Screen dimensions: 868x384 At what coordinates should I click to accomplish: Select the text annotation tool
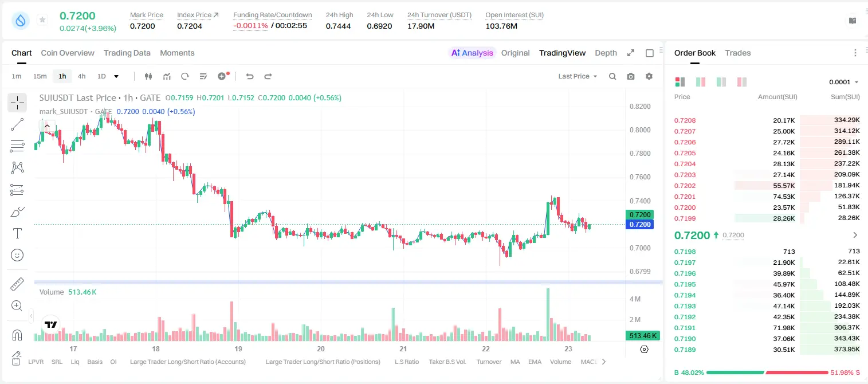click(17, 233)
